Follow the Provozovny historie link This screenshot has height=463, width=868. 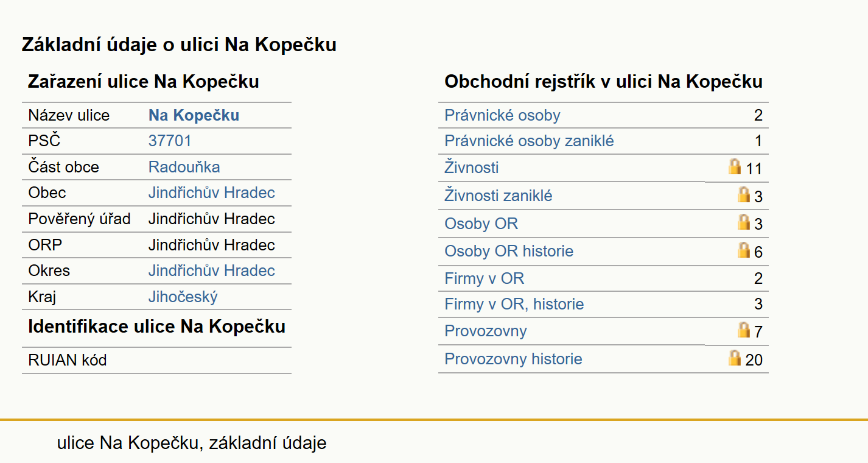coord(513,359)
